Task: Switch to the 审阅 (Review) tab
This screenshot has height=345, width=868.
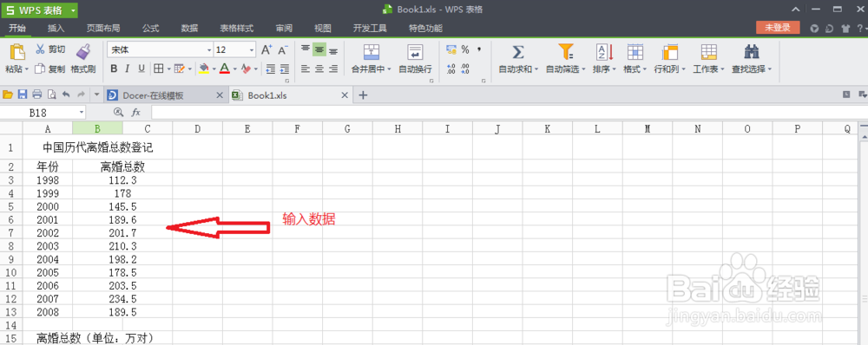Action: pyautogui.click(x=284, y=29)
